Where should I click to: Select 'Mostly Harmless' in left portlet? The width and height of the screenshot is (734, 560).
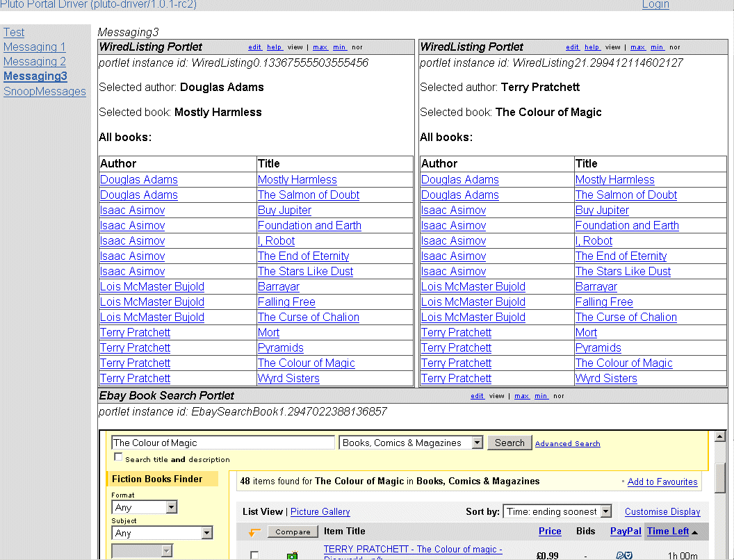click(297, 180)
